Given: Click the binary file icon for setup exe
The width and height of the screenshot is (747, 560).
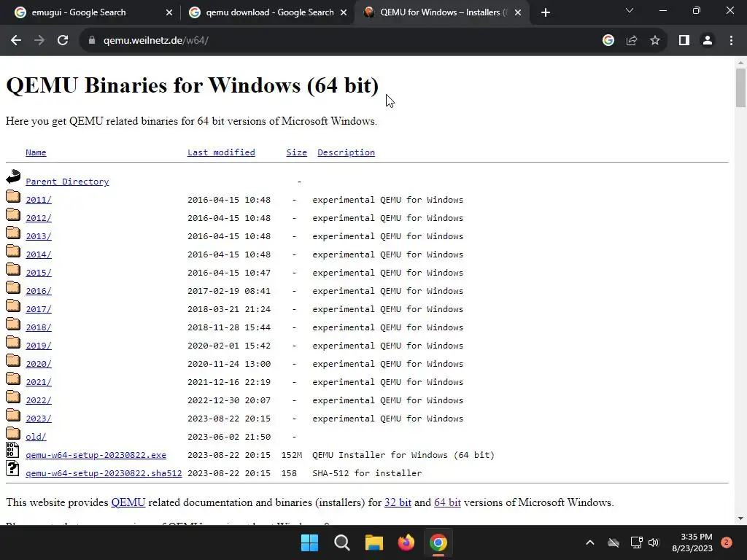Looking at the screenshot, I should tap(13, 450).
